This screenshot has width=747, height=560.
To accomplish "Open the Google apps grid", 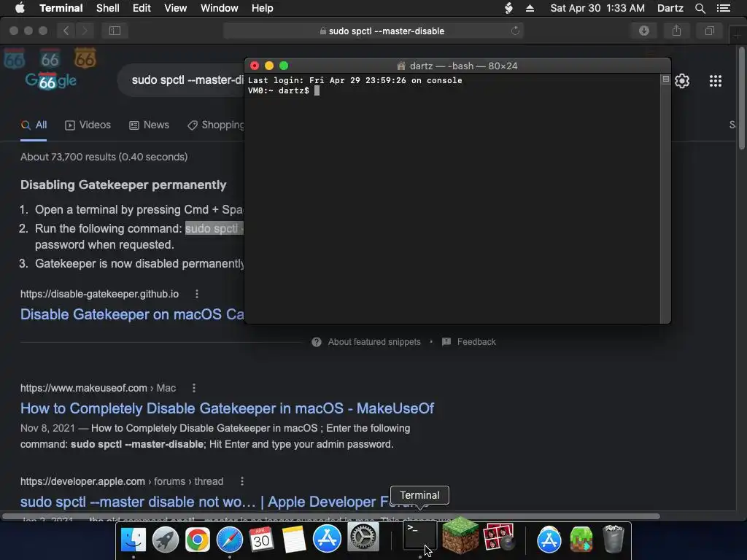I will [716, 81].
